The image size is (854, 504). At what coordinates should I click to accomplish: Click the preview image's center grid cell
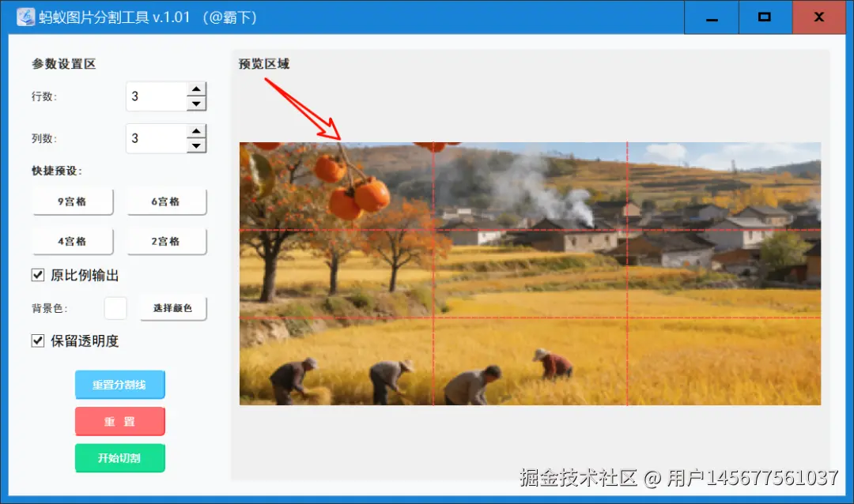point(530,274)
